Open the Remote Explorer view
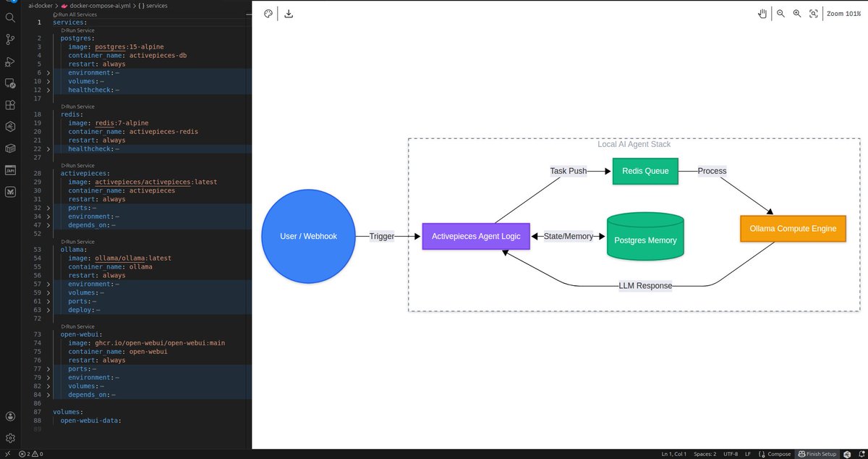The height and width of the screenshot is (459, 868). point(10,83)
